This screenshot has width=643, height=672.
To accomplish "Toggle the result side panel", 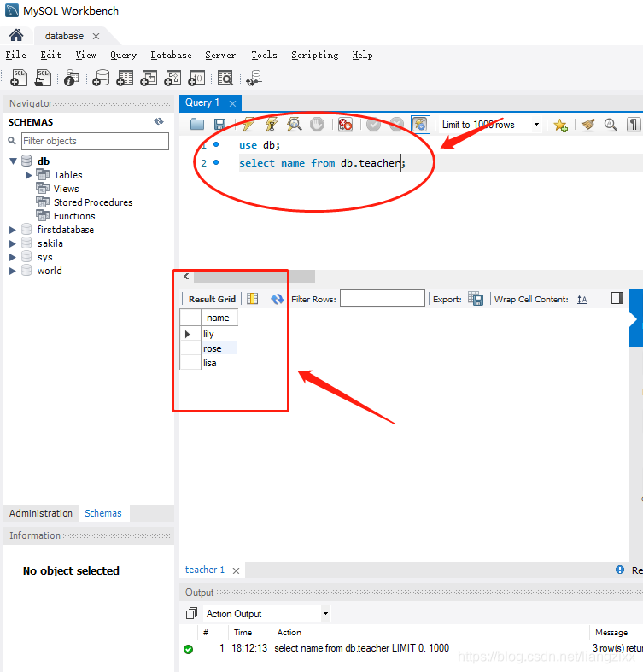I will coord(617,298).
